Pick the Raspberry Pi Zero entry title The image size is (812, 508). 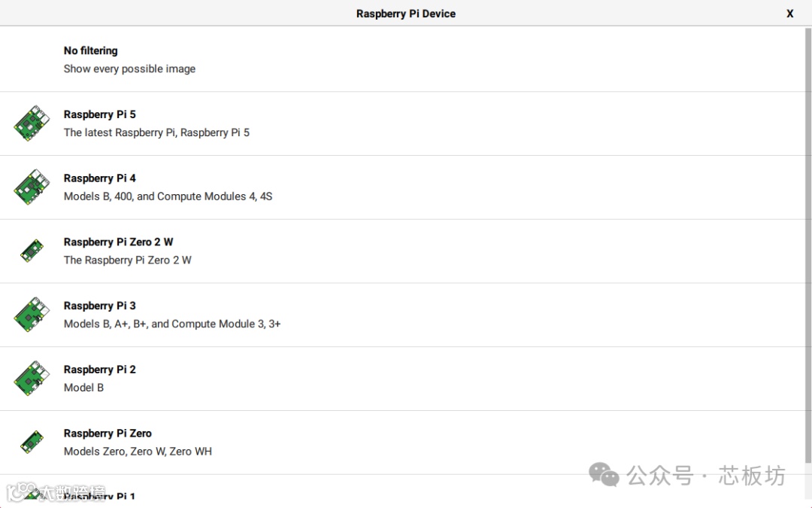tap(108, 433)
